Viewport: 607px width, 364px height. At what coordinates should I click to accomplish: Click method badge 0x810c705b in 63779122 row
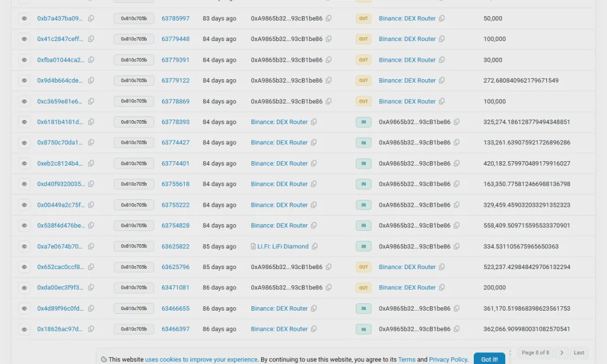134,80
